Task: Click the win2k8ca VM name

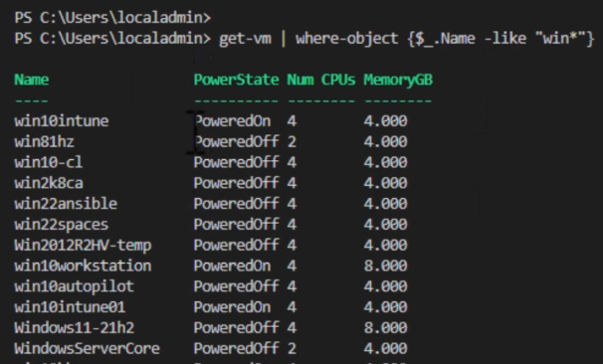Action: [49, 183]
